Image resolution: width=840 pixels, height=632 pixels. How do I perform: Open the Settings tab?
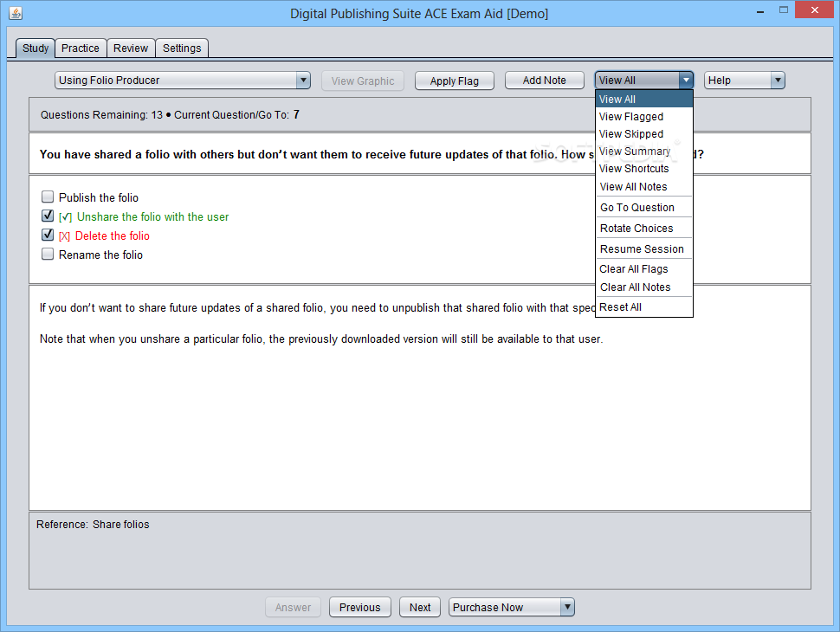pos(182,48)
